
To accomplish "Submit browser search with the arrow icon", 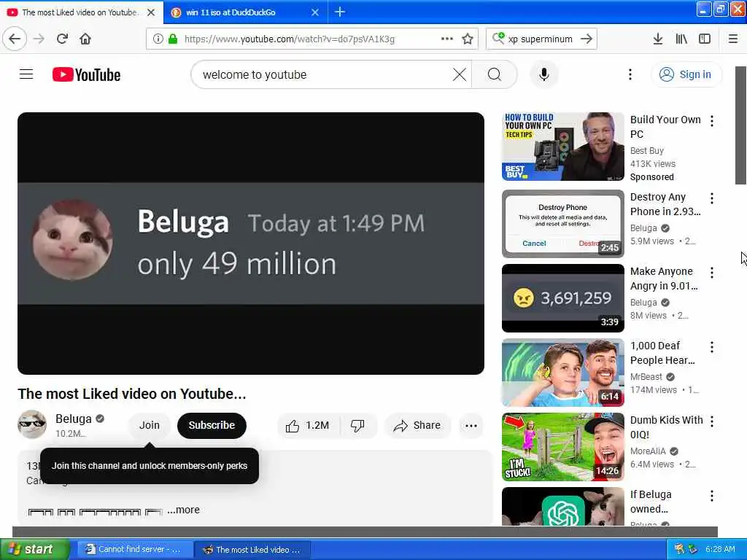I will 587,39.
